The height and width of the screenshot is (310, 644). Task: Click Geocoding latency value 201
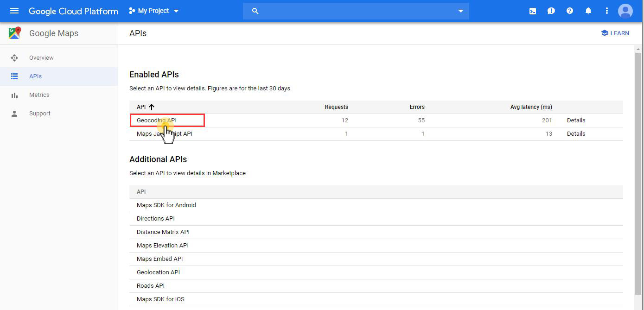[x=547, y=120]
